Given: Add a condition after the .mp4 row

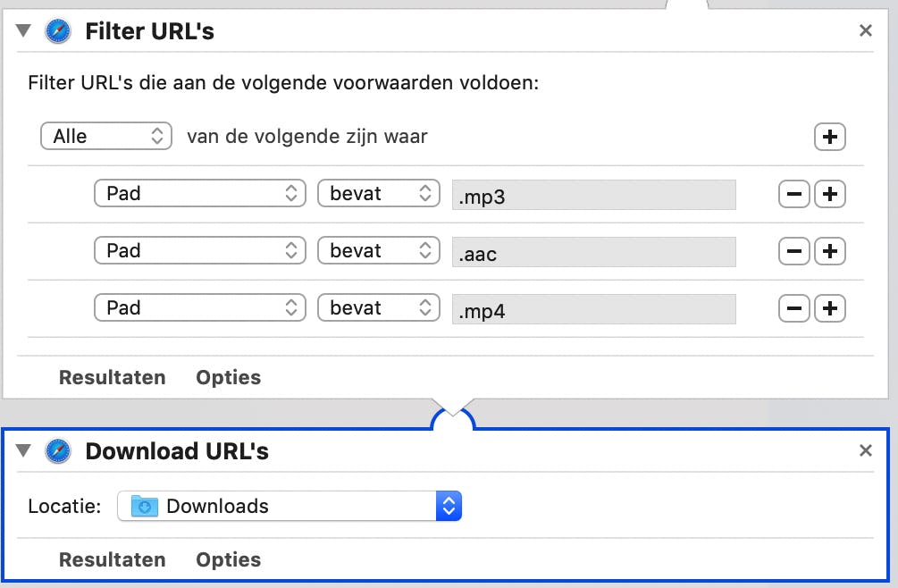Looking at the screenshot, I should (x=830, y=308).
